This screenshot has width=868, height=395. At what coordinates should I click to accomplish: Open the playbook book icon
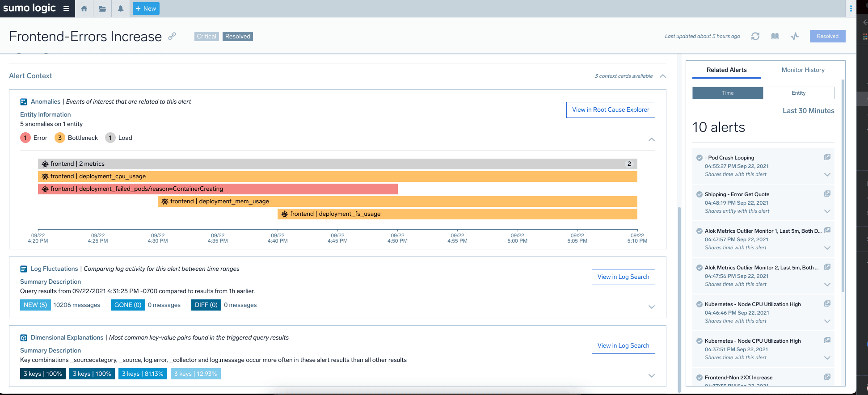tap(775, 36)
